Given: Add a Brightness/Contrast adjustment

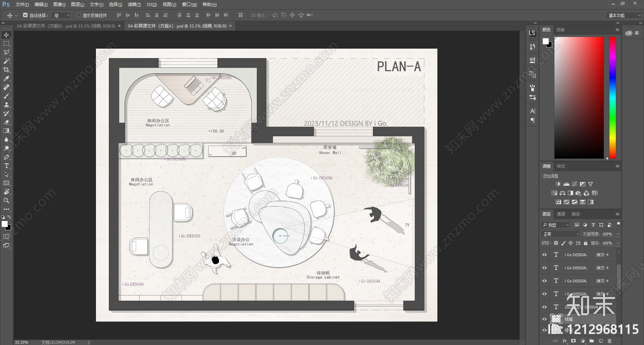Looking at the screenshot, I should [x=558, y=184].
